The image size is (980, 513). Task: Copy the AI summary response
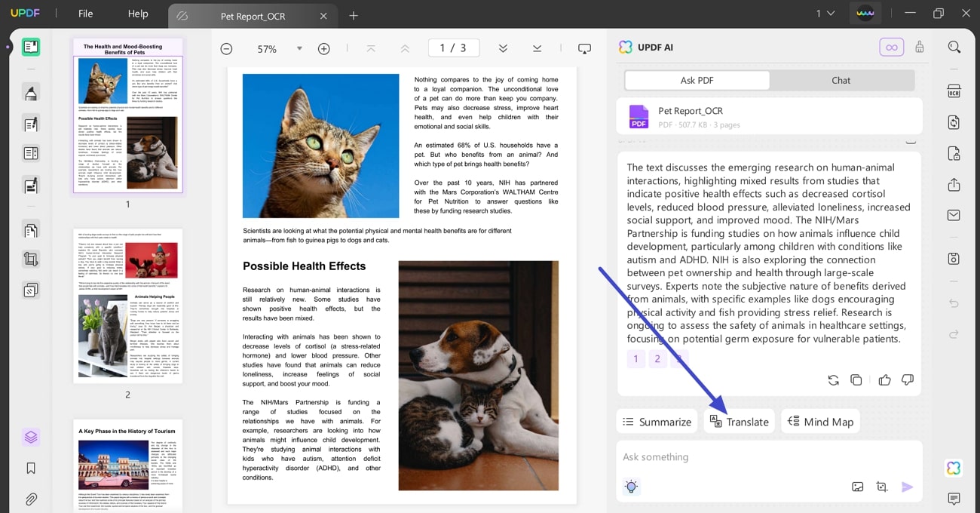point(856,380)
